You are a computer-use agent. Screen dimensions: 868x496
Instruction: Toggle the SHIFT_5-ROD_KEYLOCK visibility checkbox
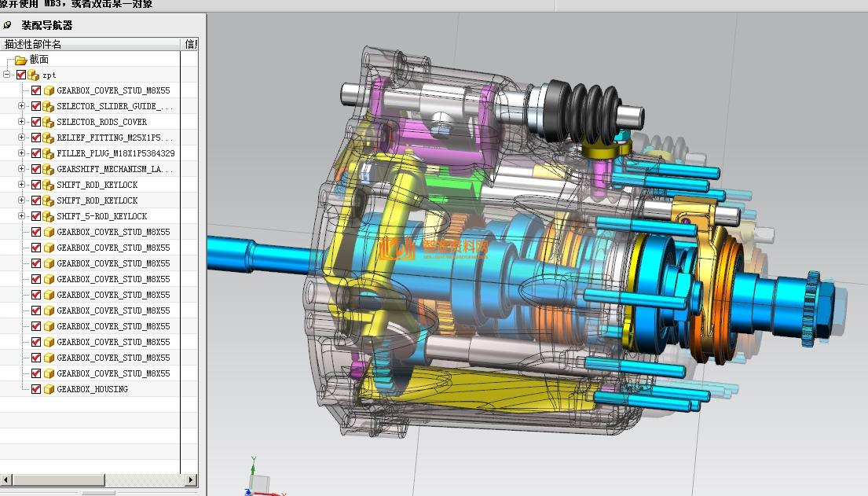click(x=36, y=216)
